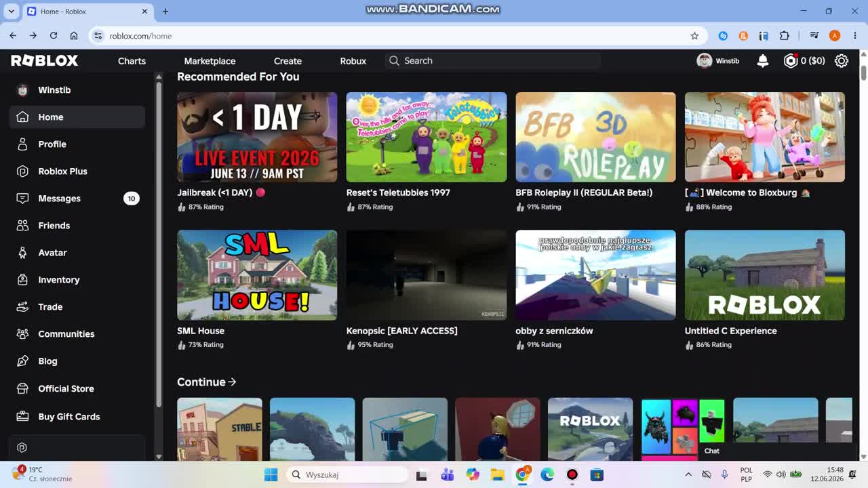This screenshot has height=488, width=868.
Task: Click the Roblox Plus sidebar icon
Action: click(22, 171)
